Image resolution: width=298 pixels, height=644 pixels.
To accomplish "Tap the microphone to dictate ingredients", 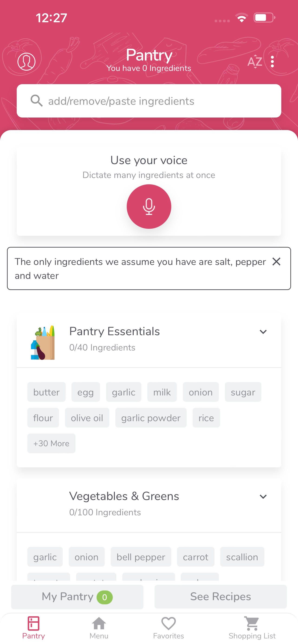I will 149,207.
